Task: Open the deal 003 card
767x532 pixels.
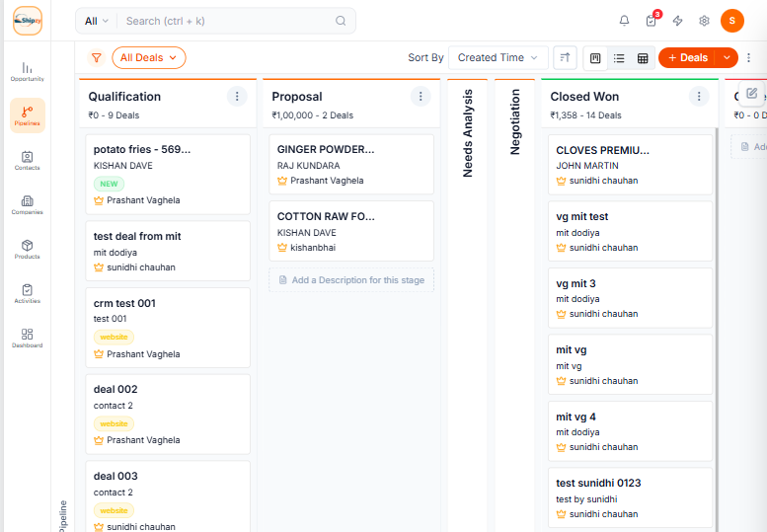Action: click(168, 496)
